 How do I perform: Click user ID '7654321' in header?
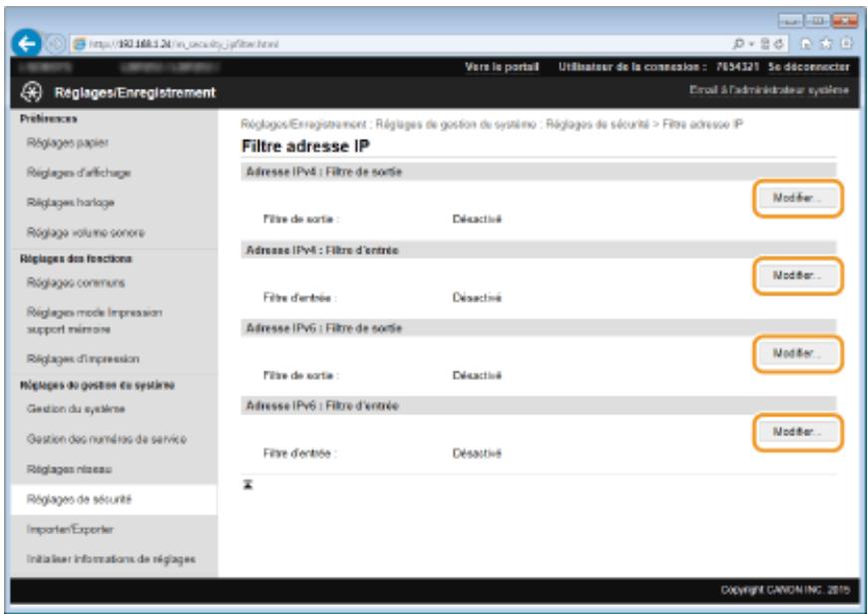(x=737, y=67)
